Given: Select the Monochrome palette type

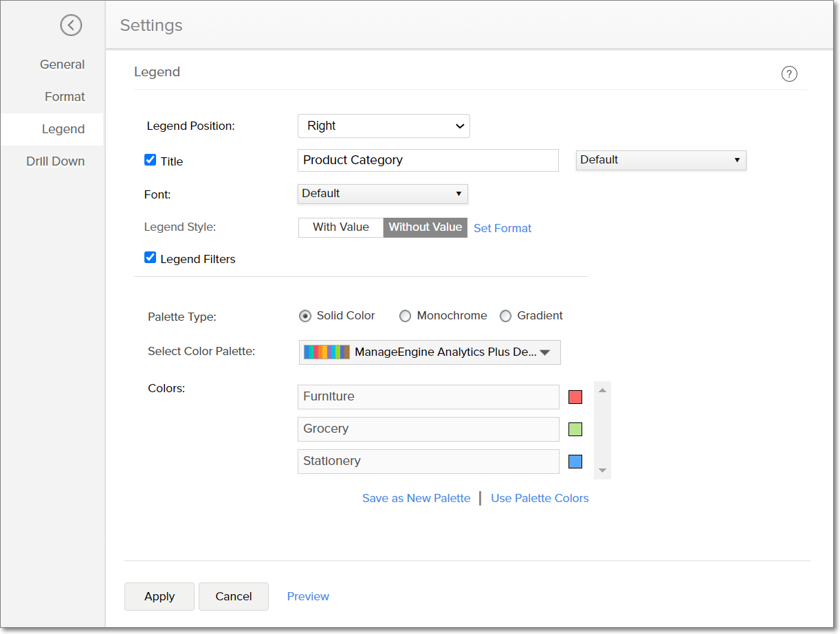Looking at the screenshot, I should [x=406, y=316].
